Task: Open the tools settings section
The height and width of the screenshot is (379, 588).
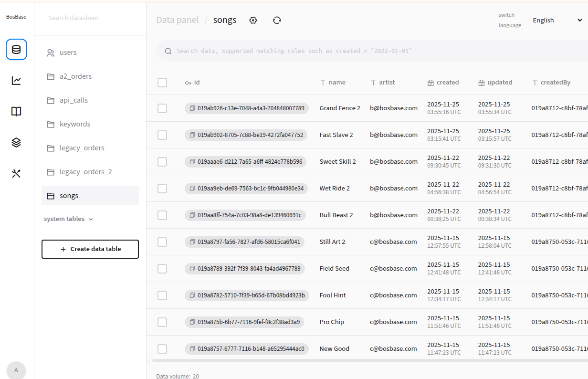Action: [x=16, y=174]
